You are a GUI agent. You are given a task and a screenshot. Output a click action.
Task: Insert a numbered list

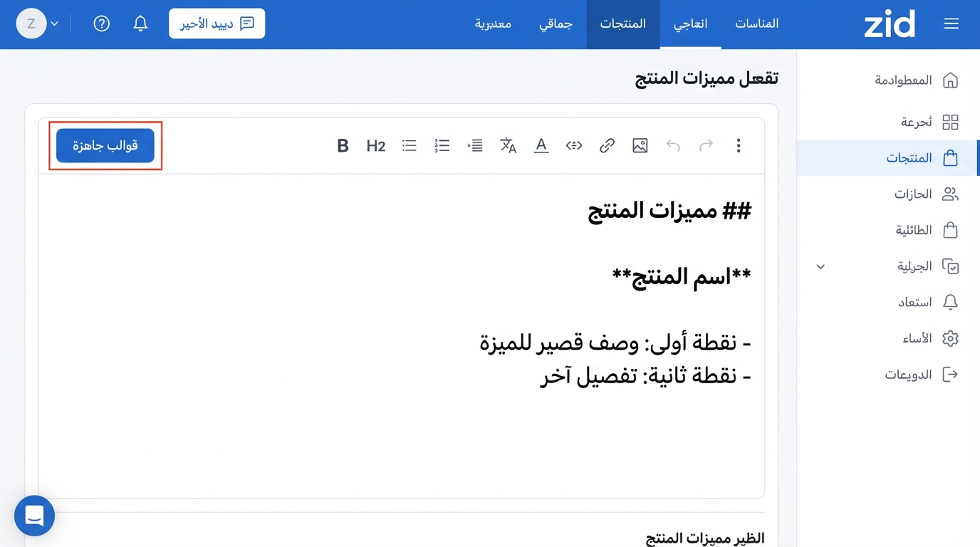pyautogui.click(x=442, y=145)
